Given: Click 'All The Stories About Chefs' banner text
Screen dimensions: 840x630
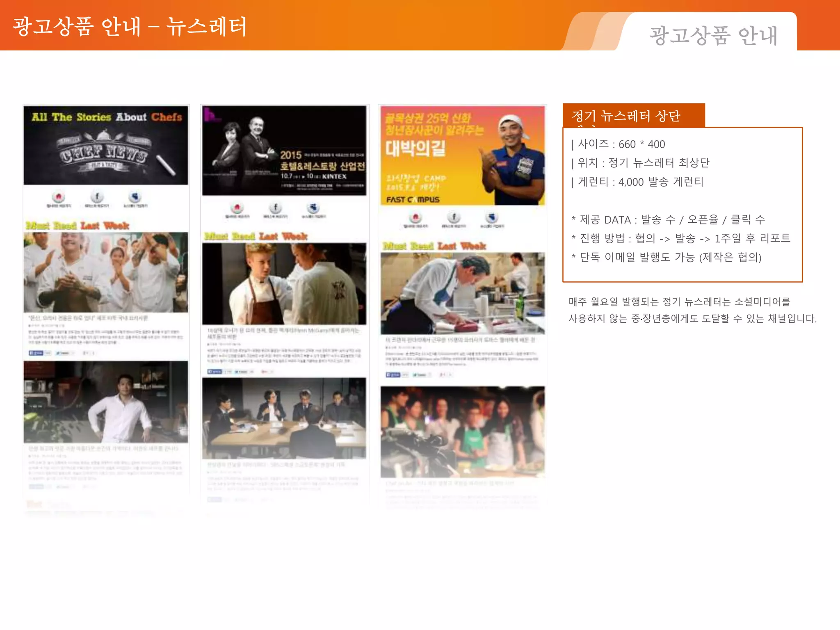Looking at the screenshot, I should (107, 117).
